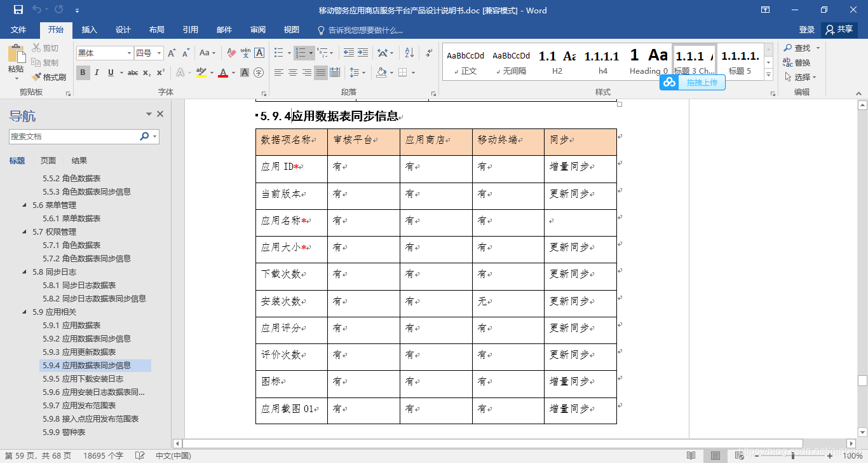Viewport: 868px width, 463px height.
Task: Apply the 正文 style
Action: [x=465, y=62]
